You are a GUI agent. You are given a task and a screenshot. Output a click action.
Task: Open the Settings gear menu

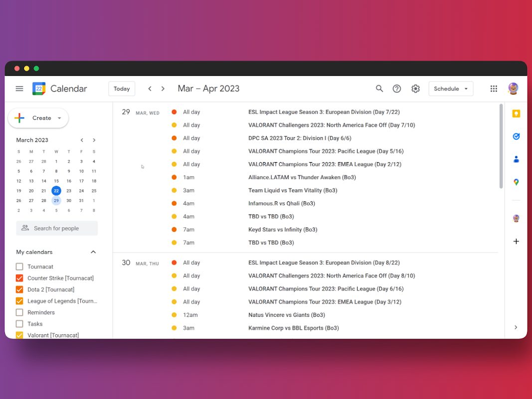click(x=415, y=89)
